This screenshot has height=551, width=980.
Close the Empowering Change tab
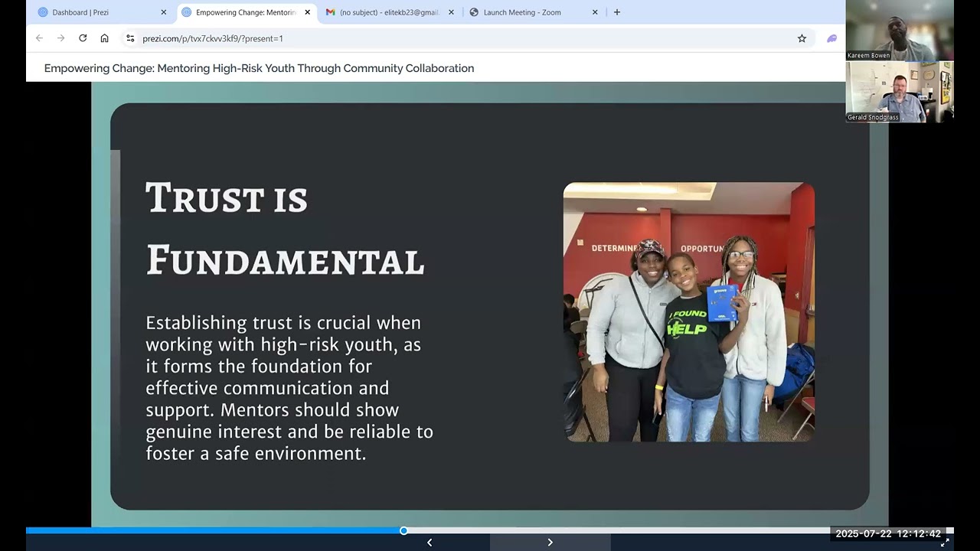pos(308,12)
